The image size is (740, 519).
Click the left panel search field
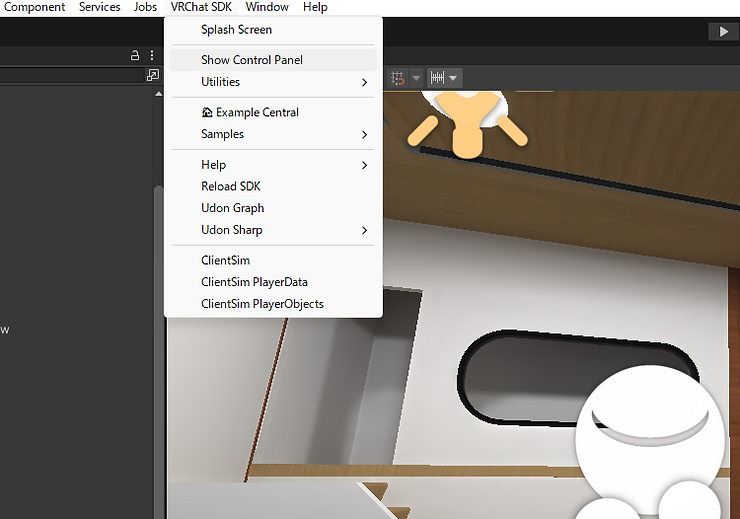[x=71, y=75]
